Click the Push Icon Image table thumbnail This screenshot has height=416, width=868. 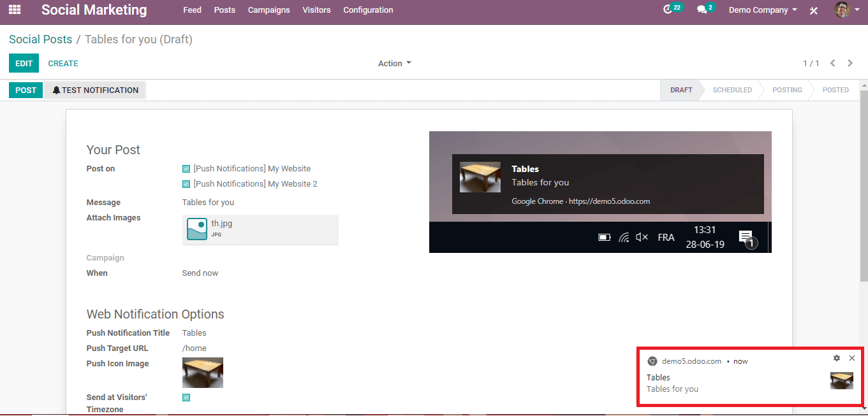pyautogui.click(x=203, y=373)
